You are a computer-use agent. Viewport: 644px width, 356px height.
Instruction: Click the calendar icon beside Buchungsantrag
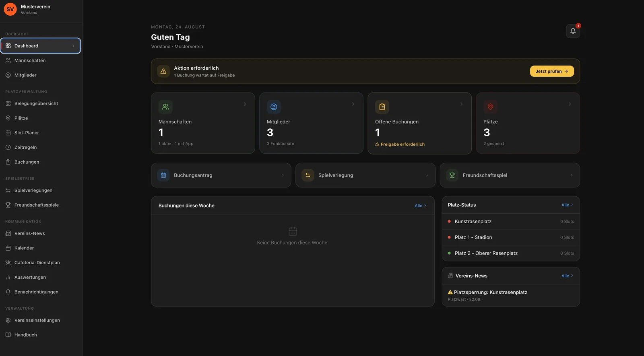pos(163,175)
